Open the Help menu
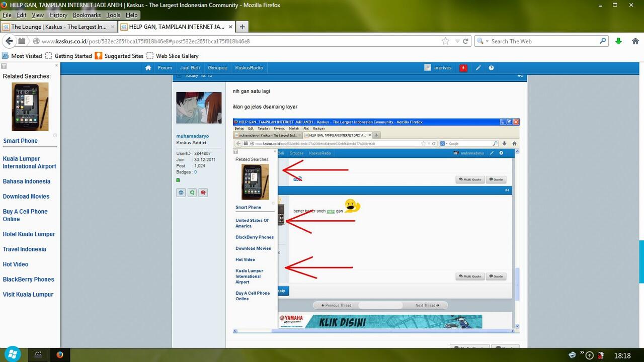Image resolution: width=644 pixels, height=362 pixels. (x=132, y=15)
